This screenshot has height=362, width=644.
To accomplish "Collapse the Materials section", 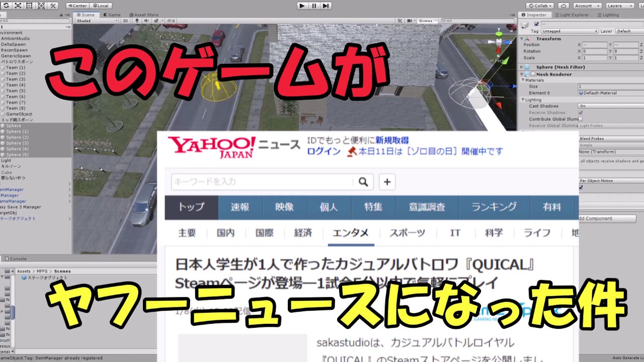I will [523, 80].
